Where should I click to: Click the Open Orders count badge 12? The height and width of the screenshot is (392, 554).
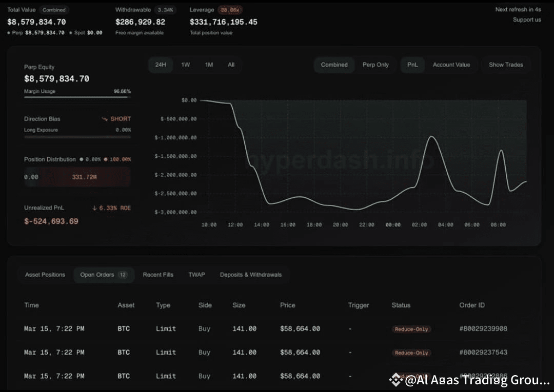[123, 275]
